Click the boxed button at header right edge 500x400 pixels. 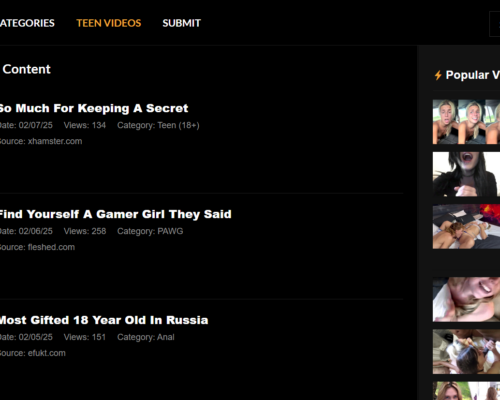(x=495, y=24)
